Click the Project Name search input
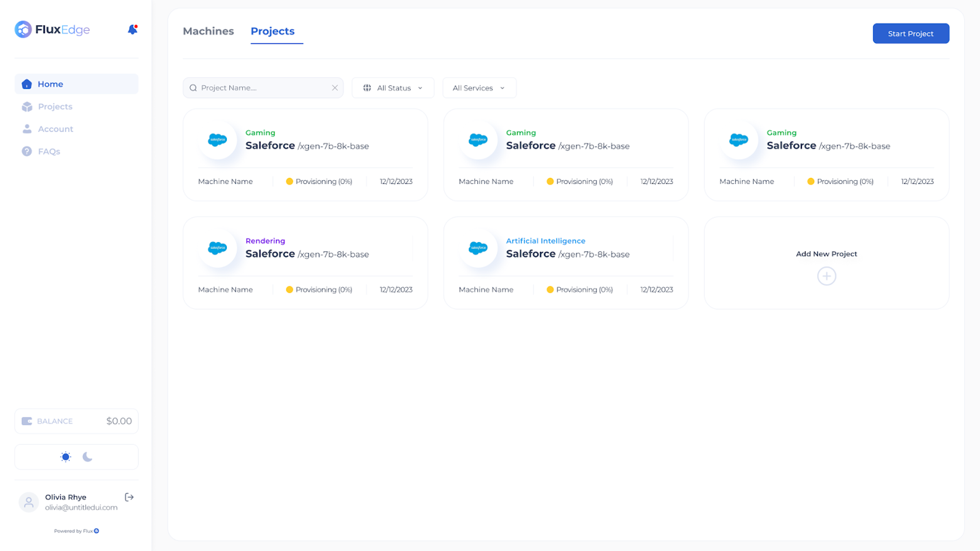This screenshot has height=551, width=980. (260, 88)
